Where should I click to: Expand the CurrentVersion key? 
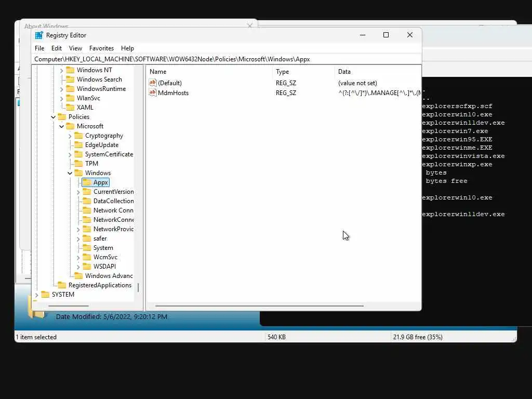(x=78, y=192)
